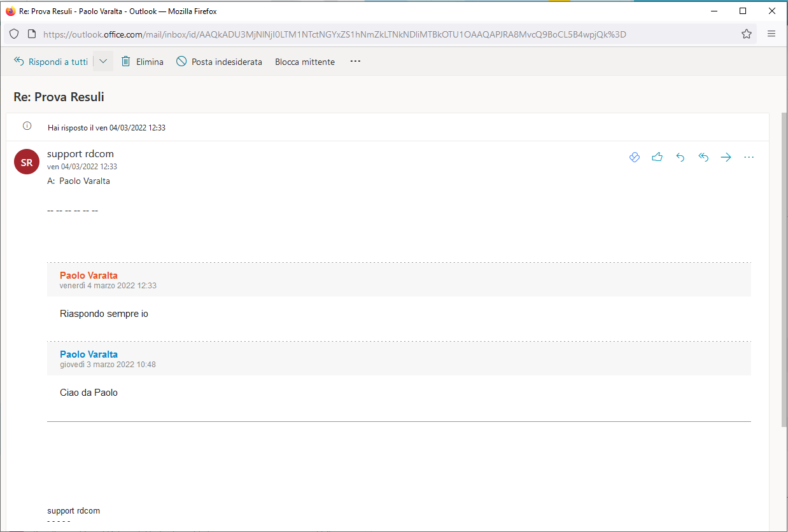Mark message as Posta indesiderata
788x532 pixels.
(219, 62)
